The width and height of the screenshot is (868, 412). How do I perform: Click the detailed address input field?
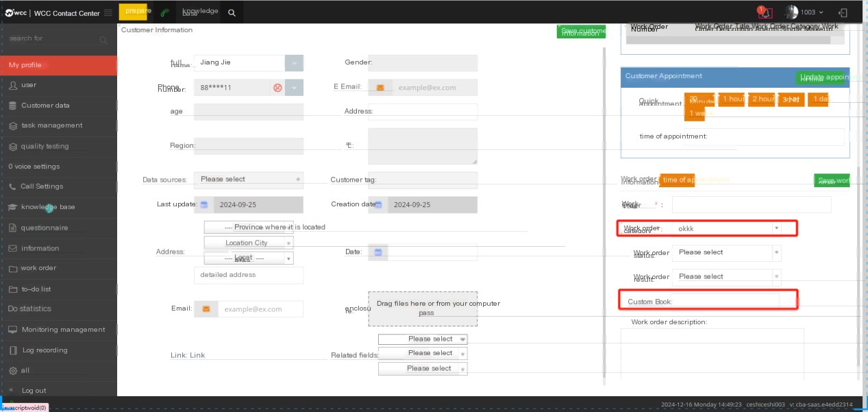[x=248, y=275]
